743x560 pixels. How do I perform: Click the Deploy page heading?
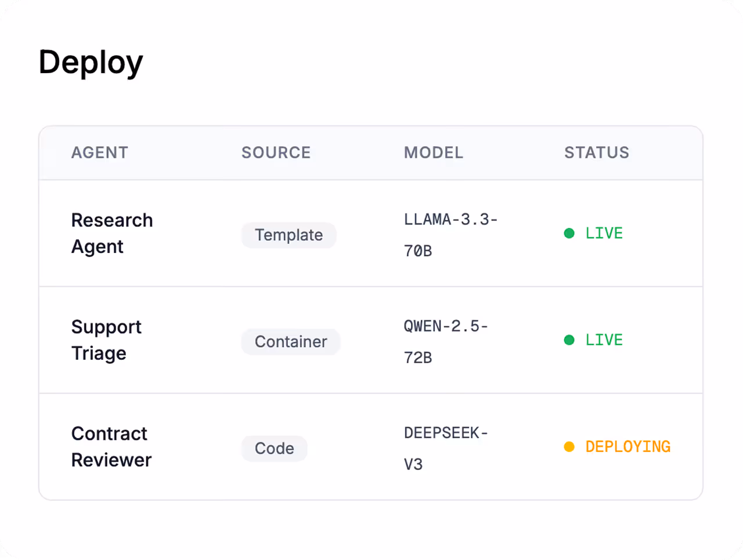click(91, 63)
